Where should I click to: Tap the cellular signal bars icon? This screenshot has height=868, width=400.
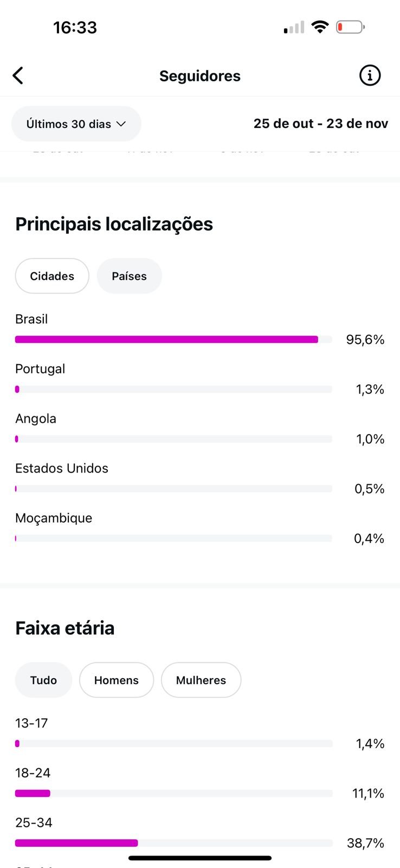coord(294,27)
